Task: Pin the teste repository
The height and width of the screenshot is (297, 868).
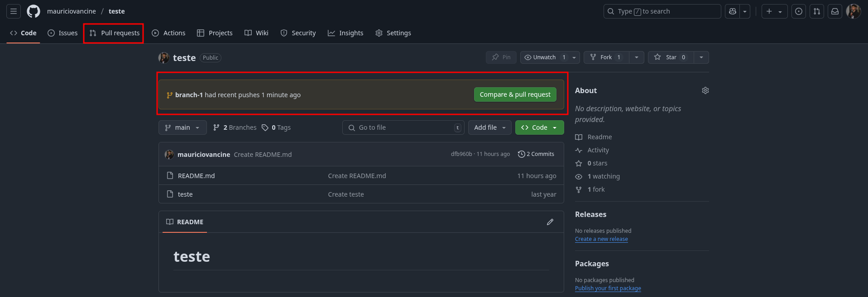Action: [x=501, y=57]
